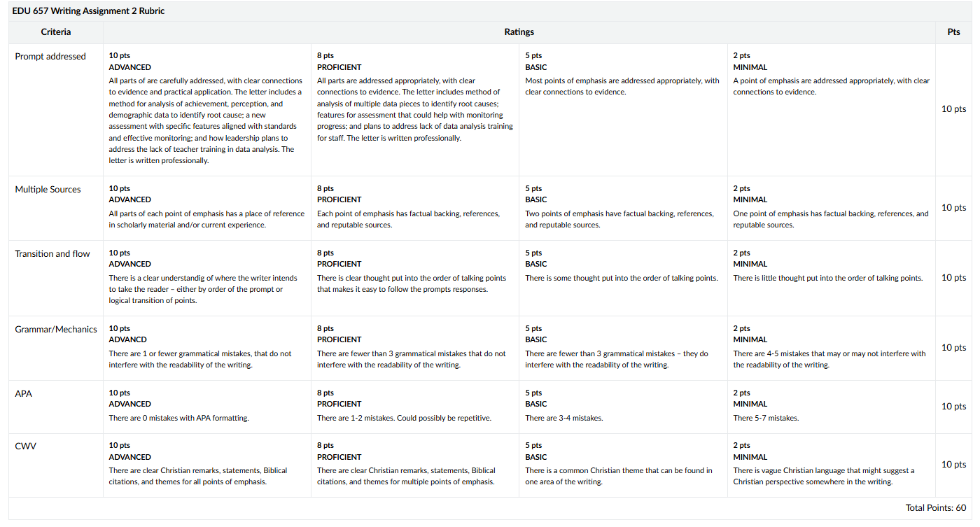Click the Multiple Sources criterion label
Screen dimensions: 980x527
48,190
